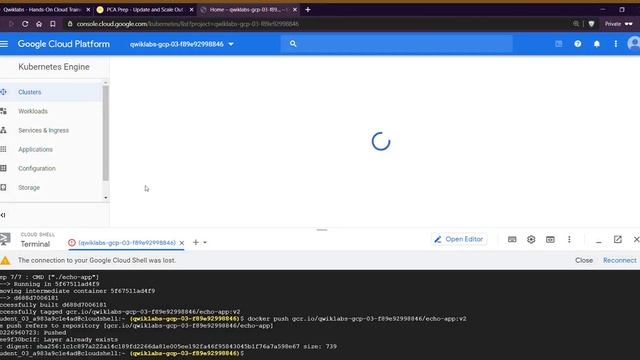Open Configuration in the sidebar
Screen dimensions: 640x360
click(37, 168)
